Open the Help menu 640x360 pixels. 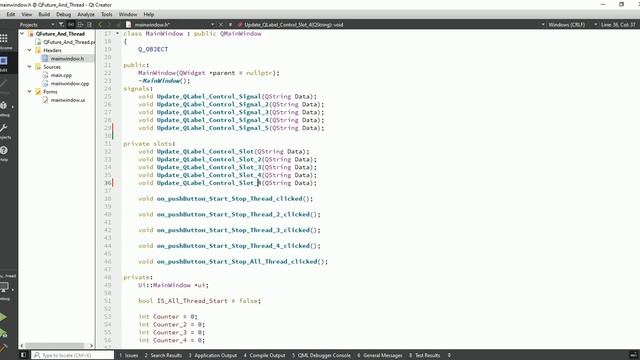tap(149, 14)
